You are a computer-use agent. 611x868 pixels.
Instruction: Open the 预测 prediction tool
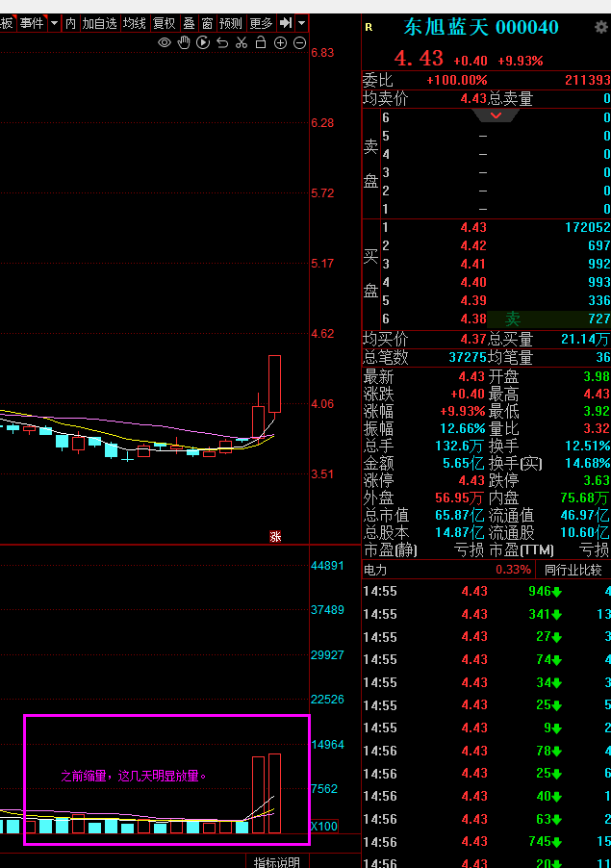[231, 23]
